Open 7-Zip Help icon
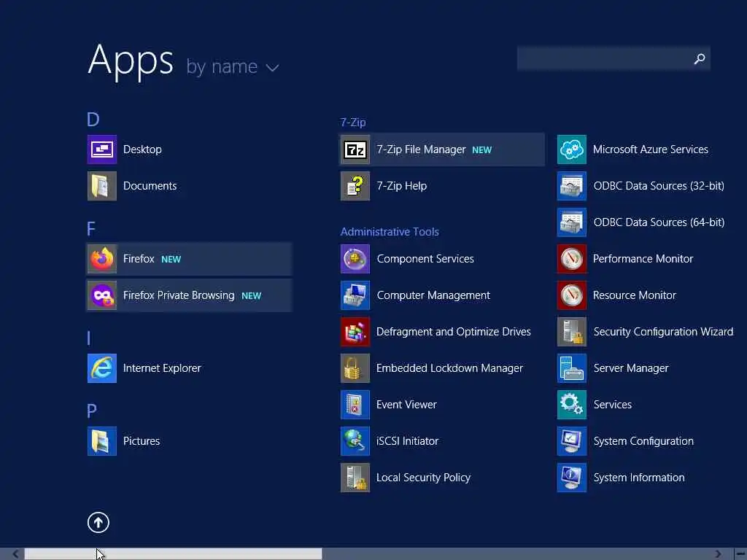747x560 pixels. (355, 186)
